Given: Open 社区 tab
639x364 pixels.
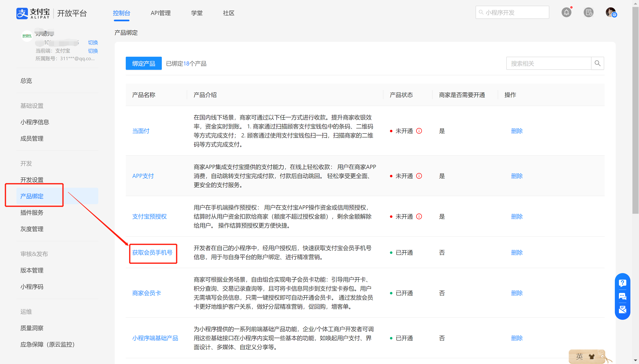Looking at the screenshot, I should coord(229,13).
